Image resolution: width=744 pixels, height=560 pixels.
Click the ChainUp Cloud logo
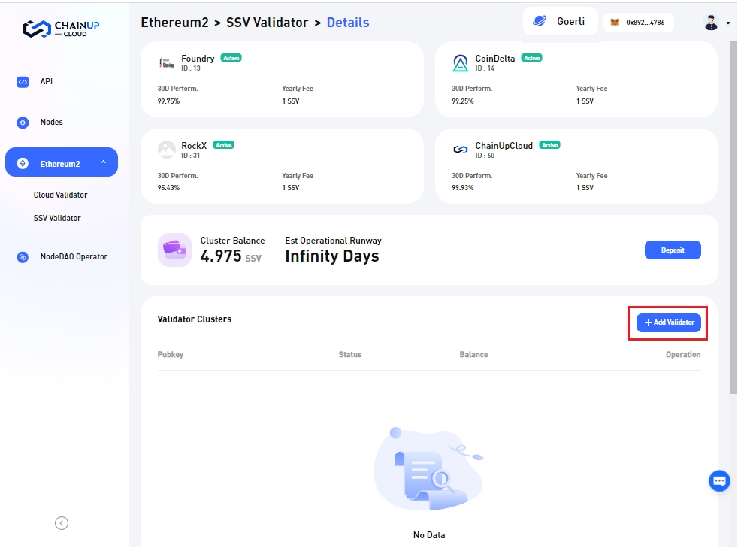point(61,29)
